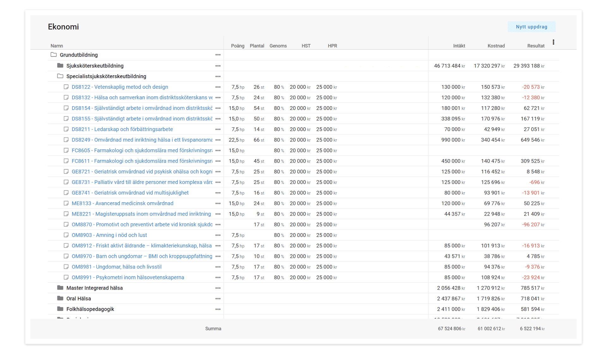Image resolution: width=607 pixels, height=364 pixels.
Task: Expand the Master Integrerad hälsa folder
Action: click(60, 288)
